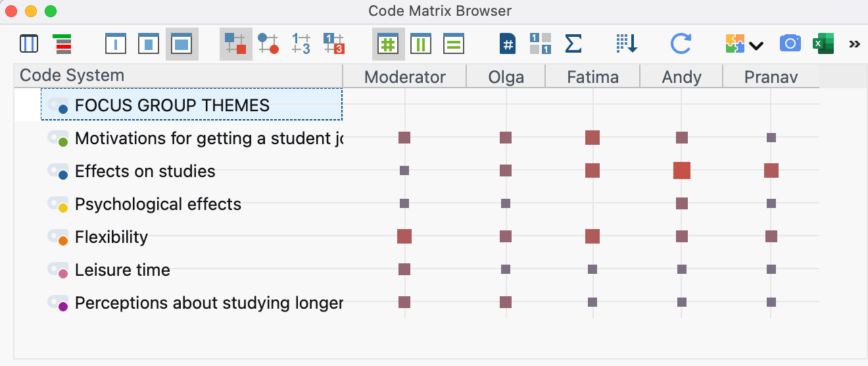Open the Interactive Quote Matrix icon

[29, 44]
